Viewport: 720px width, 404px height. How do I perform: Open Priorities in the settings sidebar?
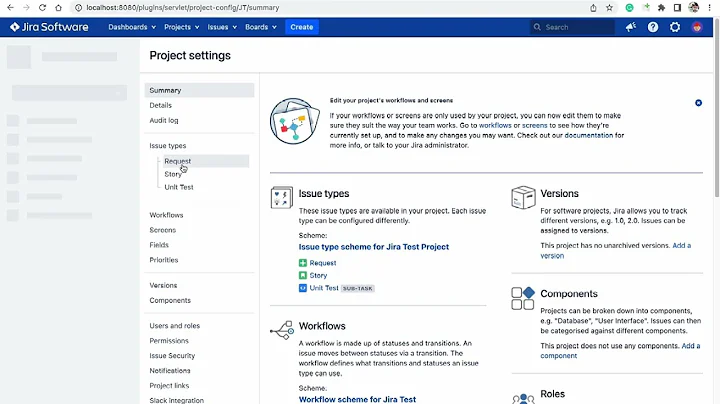tap(163, 260)
